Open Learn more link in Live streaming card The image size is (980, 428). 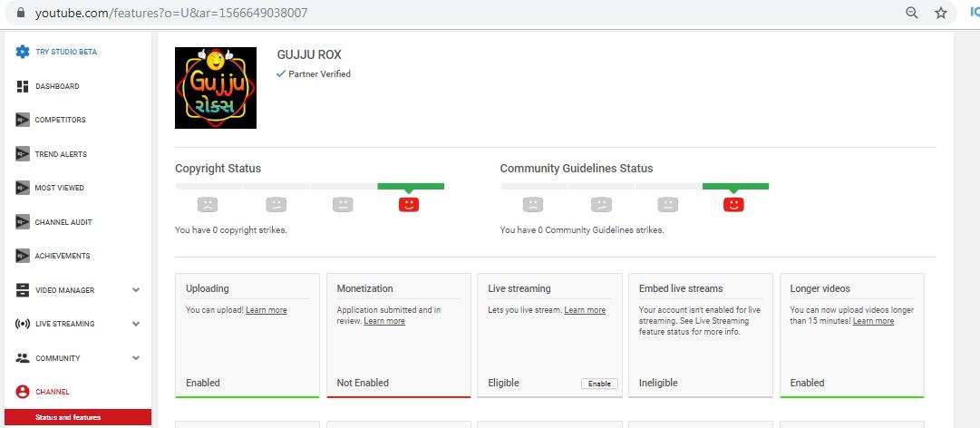[x=585, y=310]
